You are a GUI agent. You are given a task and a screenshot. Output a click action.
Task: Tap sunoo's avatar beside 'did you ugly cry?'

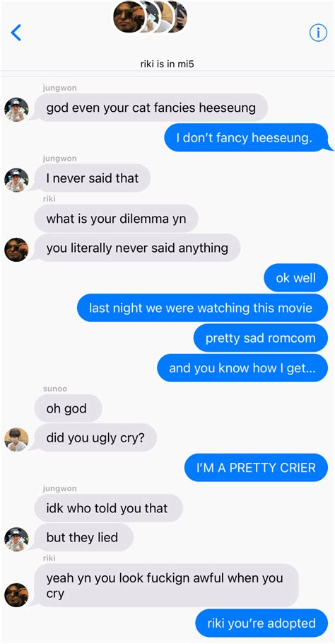click(x=16, y=439)
